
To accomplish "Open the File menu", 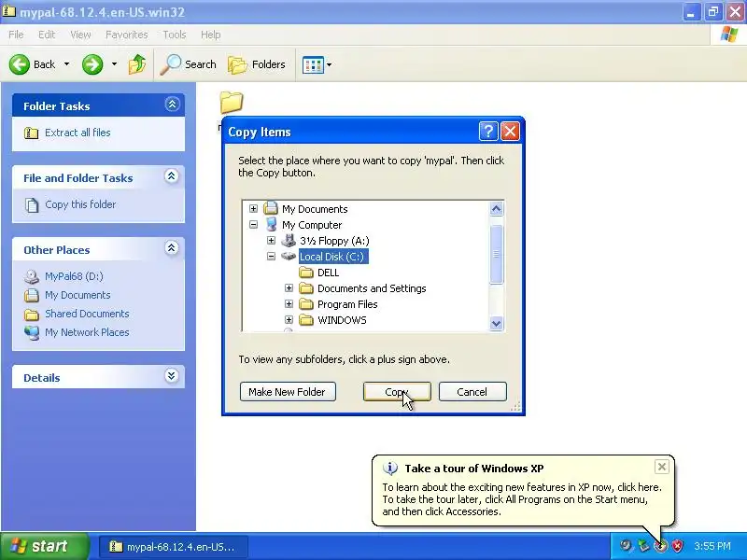I will [x=16, y=35].
